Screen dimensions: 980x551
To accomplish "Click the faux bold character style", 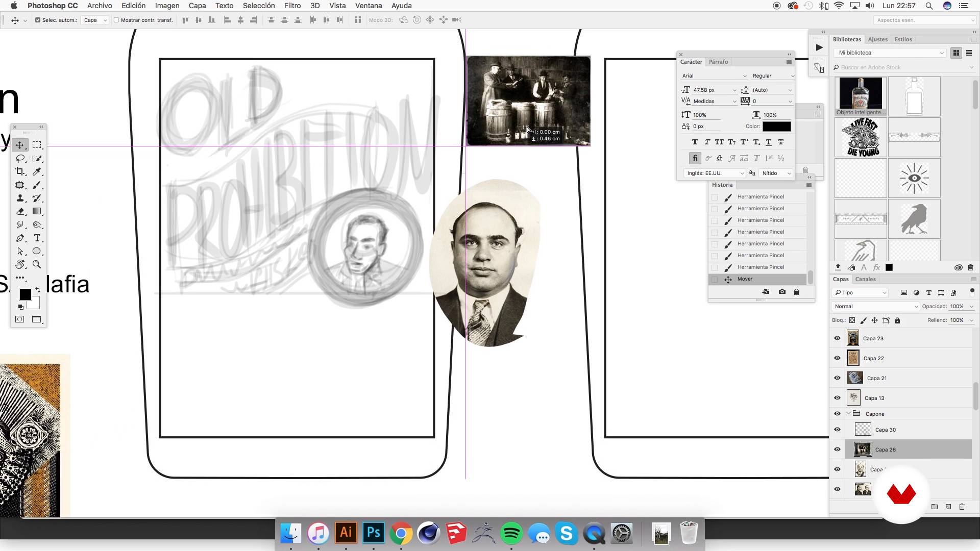I will 695,142.
